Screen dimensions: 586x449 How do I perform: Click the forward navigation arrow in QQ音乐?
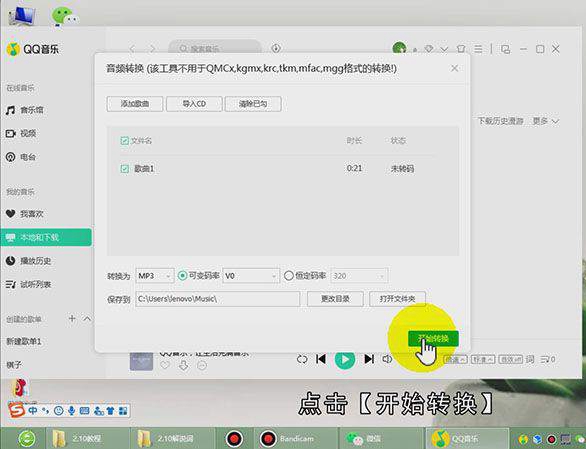pyautogui.click(x=152, y=49)
